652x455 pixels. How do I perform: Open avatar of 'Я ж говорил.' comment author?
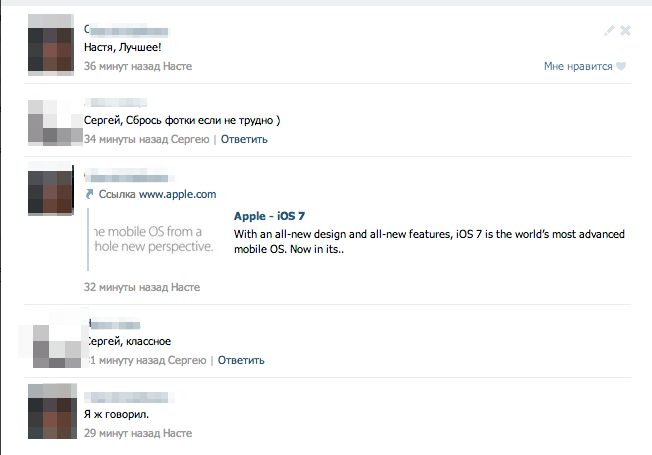[x=52, y=411]
